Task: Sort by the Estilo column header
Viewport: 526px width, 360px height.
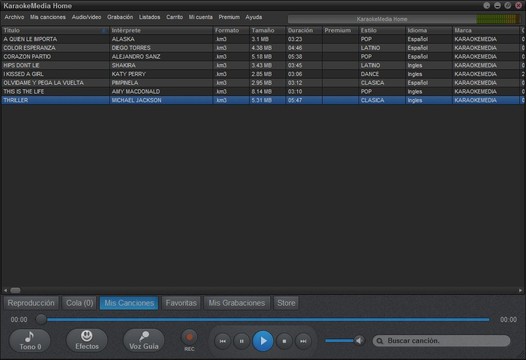Action: 382,30
